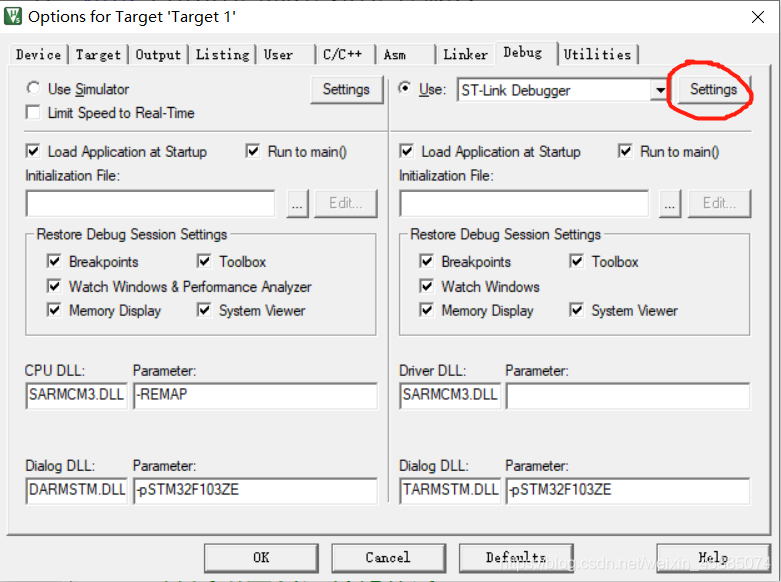781x582 pixels.
Task: Open ST-Link Debugger Settings button
Action: (713, 90)
